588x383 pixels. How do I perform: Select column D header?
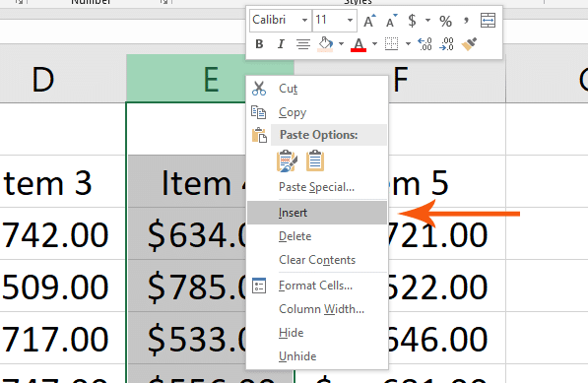63,79
